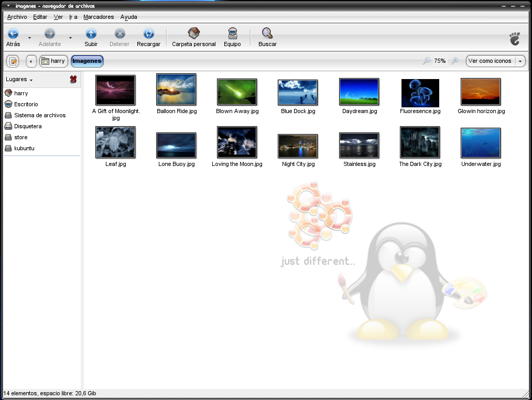Open harry in the Lugares sidebar
Screen dimensions: 532x400
pyautogui.click(x=42, y=93)
